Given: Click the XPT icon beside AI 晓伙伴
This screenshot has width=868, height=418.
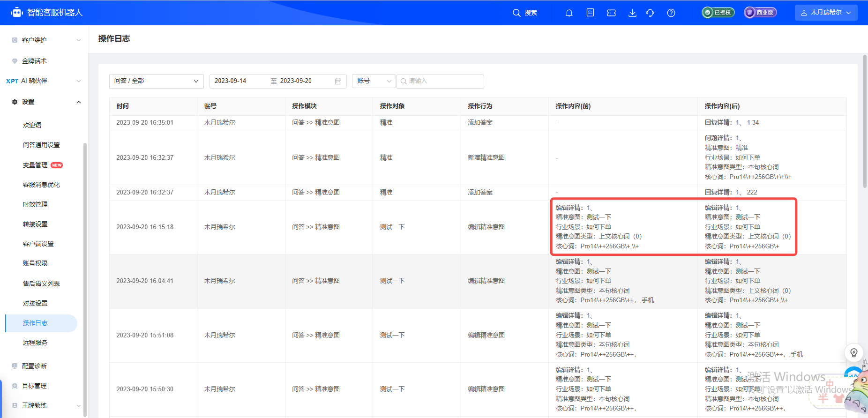Looking at the screenshot, I should point(12,81).
